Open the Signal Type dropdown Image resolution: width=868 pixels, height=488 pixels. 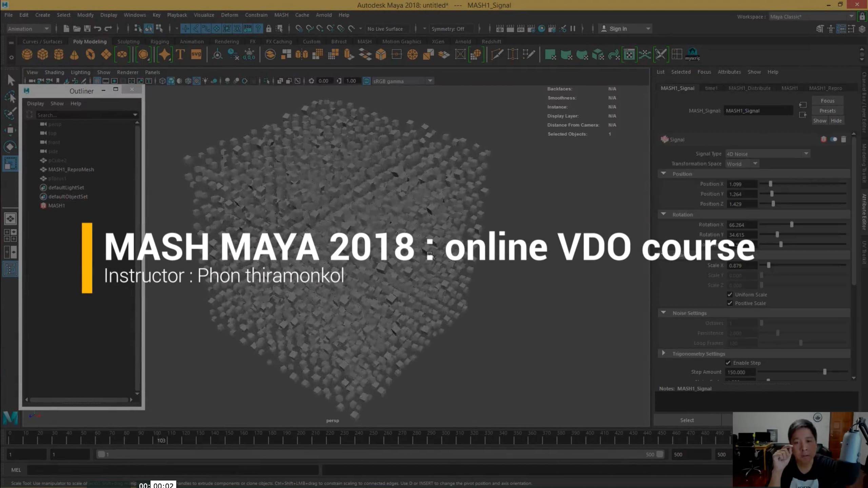pyautogui.click(x=768, y=154)
